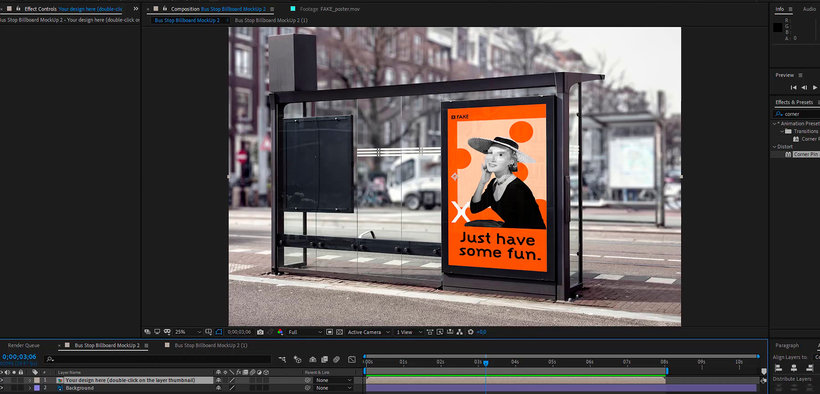
Task: Enable Frame Blending timeline switch icon
Action: [324, 359]
